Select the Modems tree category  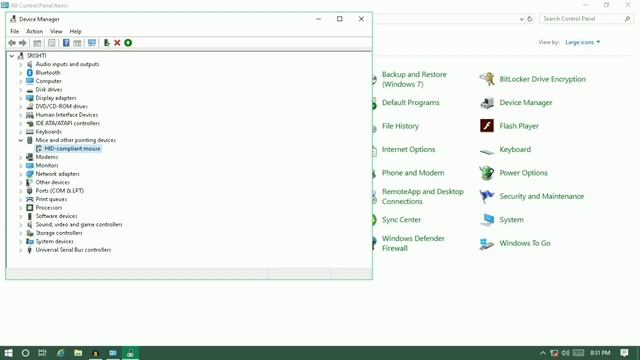click(x=47, y=157)
